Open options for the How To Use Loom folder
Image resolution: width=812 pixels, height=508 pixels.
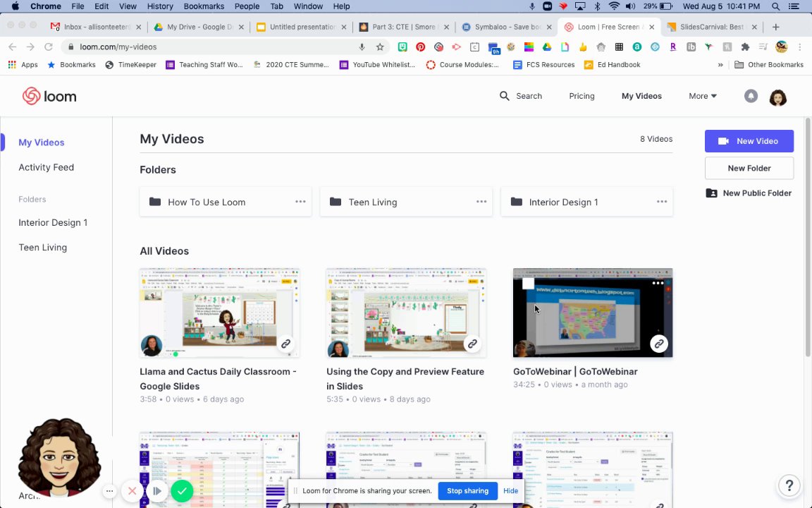[300, 202]
